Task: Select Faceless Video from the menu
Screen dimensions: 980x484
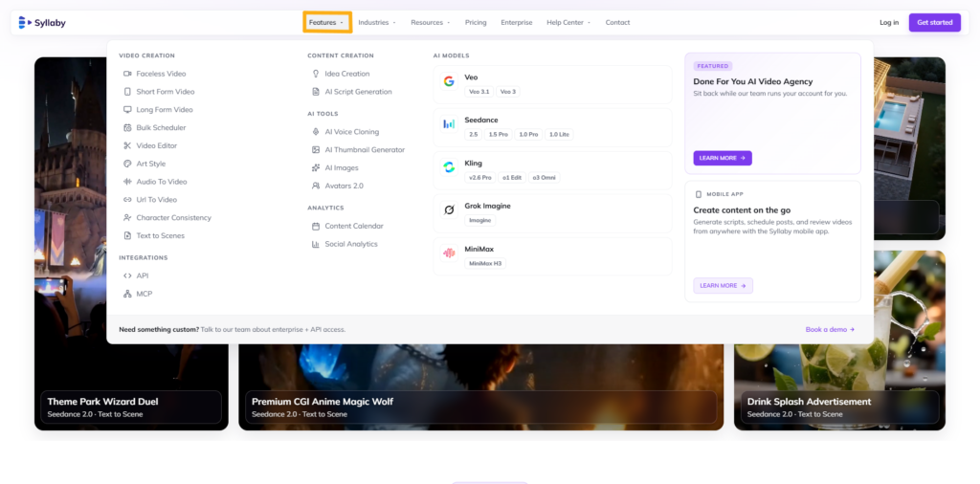Action: pos(161,74)
